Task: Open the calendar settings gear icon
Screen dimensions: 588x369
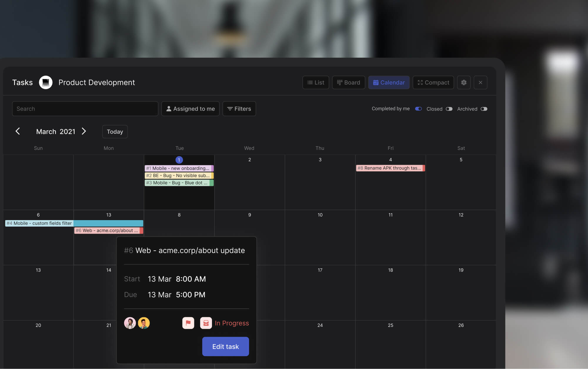Action: click(464, 82)
